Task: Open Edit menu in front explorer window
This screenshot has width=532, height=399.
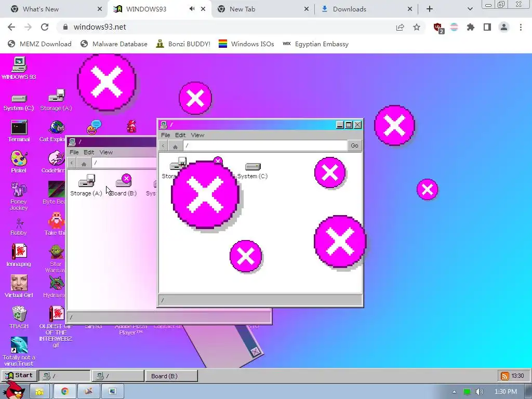Action: coord(180,135)
